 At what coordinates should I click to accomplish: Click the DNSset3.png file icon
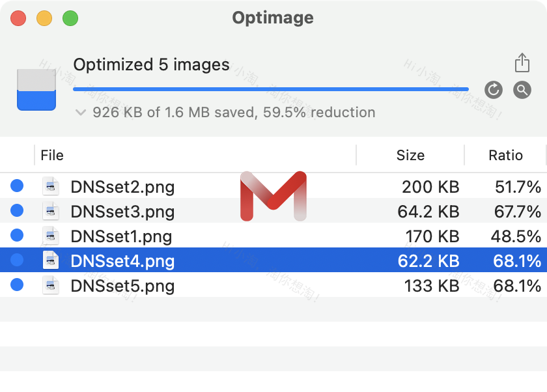click(49, 211)
